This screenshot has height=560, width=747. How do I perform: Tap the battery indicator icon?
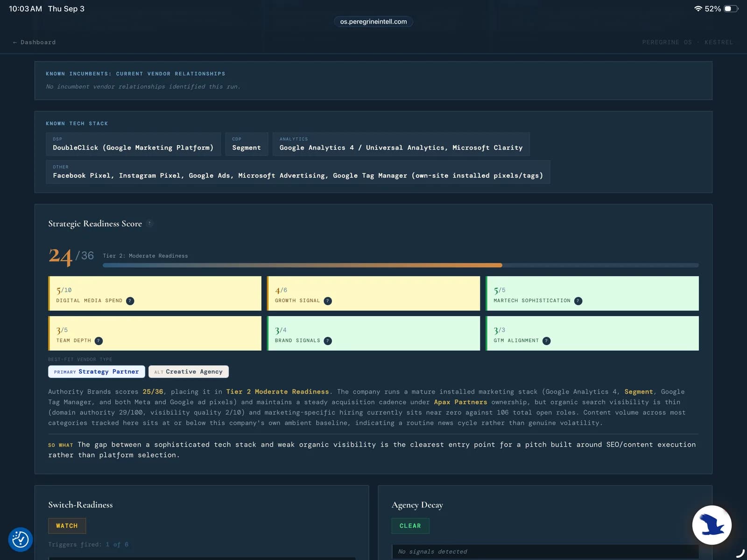[731, 8]
